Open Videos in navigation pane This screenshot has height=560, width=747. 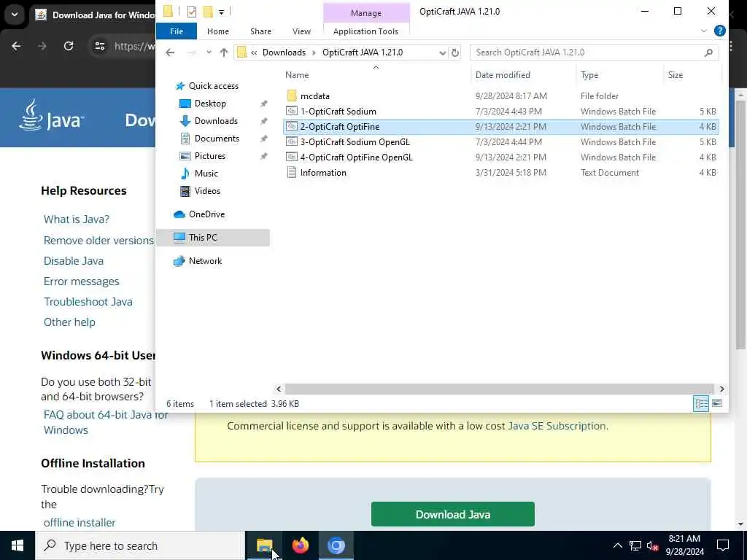click(x=206, y=191)
